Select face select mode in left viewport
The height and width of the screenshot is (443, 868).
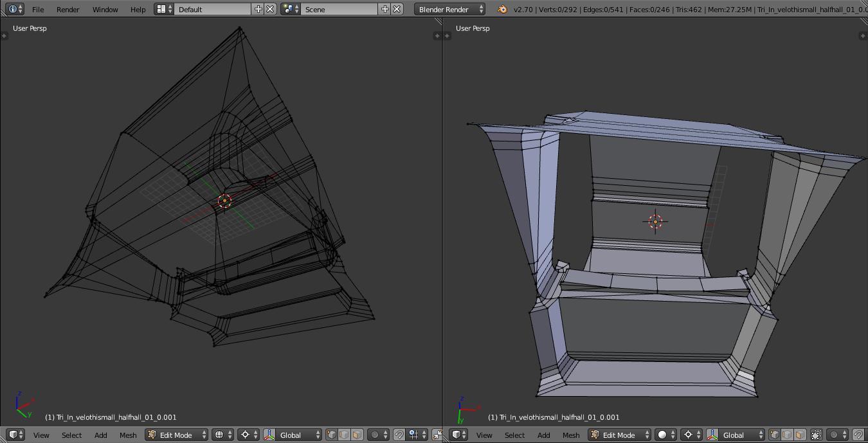(357, 435)
